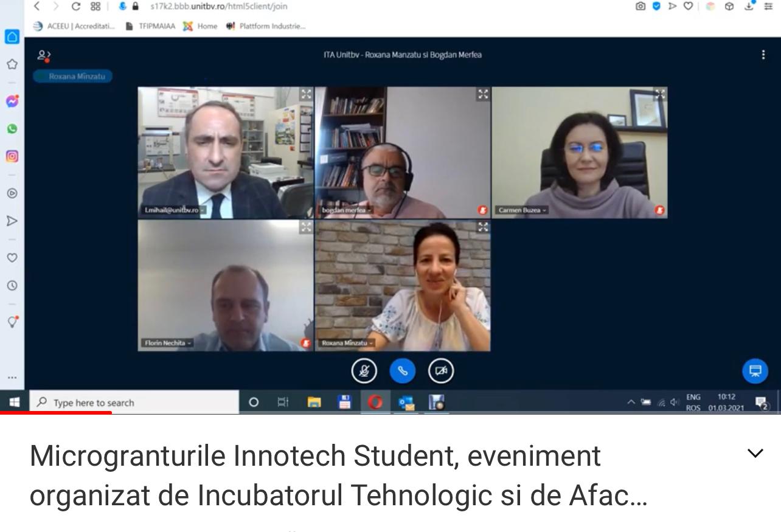Screen dimensions: 781x532
Task: Toggle webcam sharing button
Action: (441, 371)
